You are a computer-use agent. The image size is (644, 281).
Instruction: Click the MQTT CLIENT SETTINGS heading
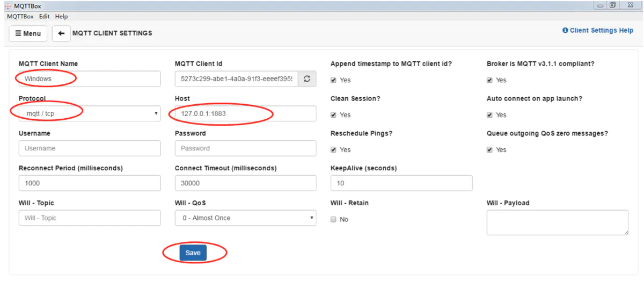coord(112,33)
